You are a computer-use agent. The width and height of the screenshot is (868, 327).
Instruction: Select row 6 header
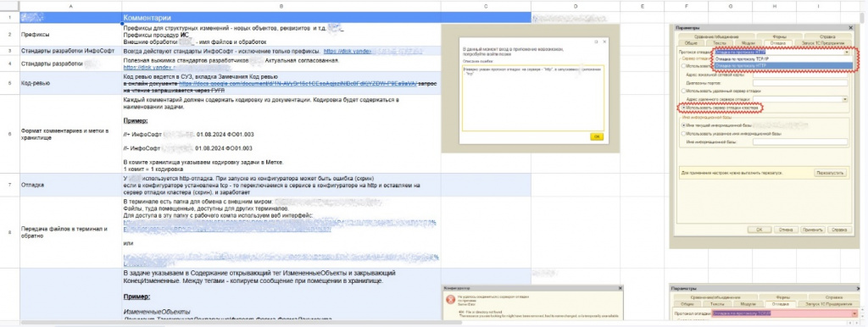coord(9,134)
